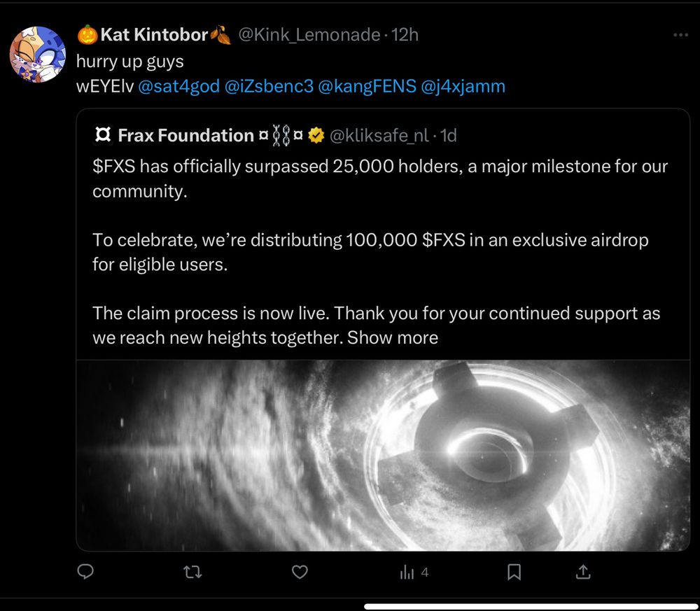
Task: Open the @j4xjamm mention
Action: [x=463, y=87]
